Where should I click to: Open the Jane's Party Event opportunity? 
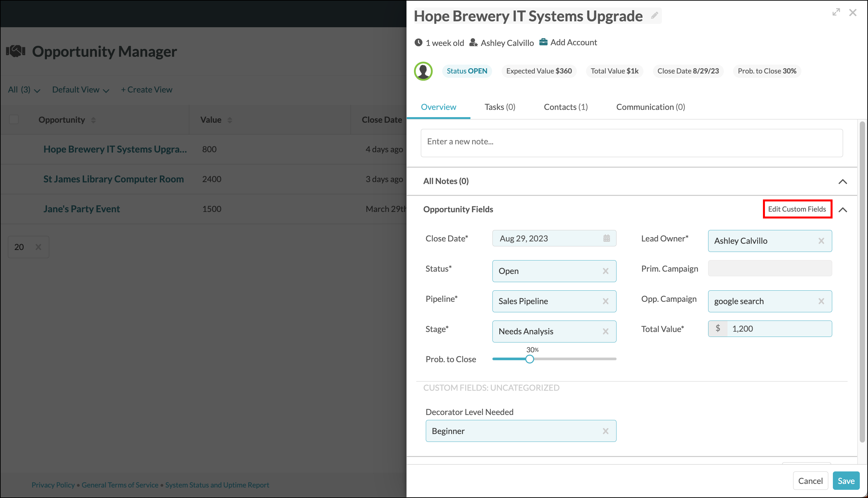(x=81, y=209)
